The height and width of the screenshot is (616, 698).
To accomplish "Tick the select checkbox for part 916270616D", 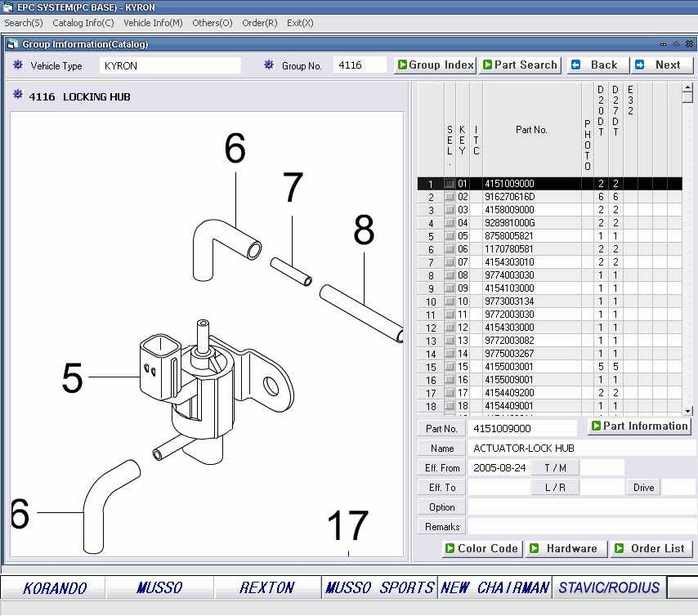I will pos(450,197).
